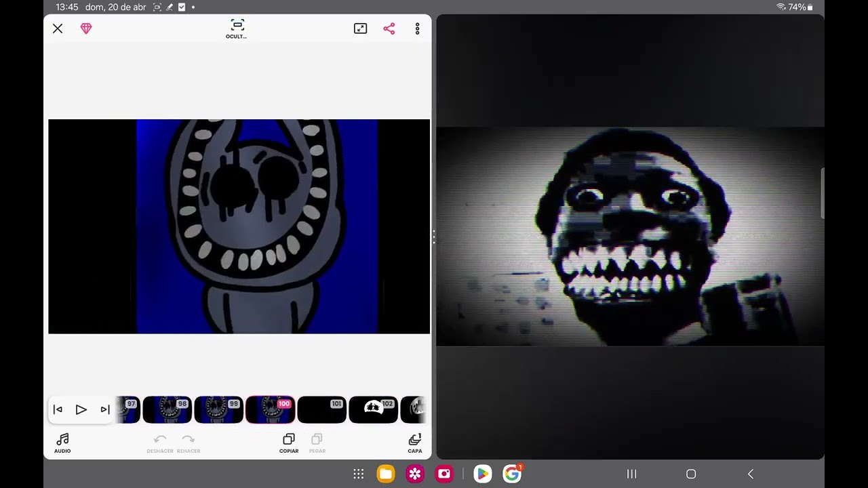The image size is (868, 488).
Task: Tap the drawing canvas with blue character
Action: (239, 226)
